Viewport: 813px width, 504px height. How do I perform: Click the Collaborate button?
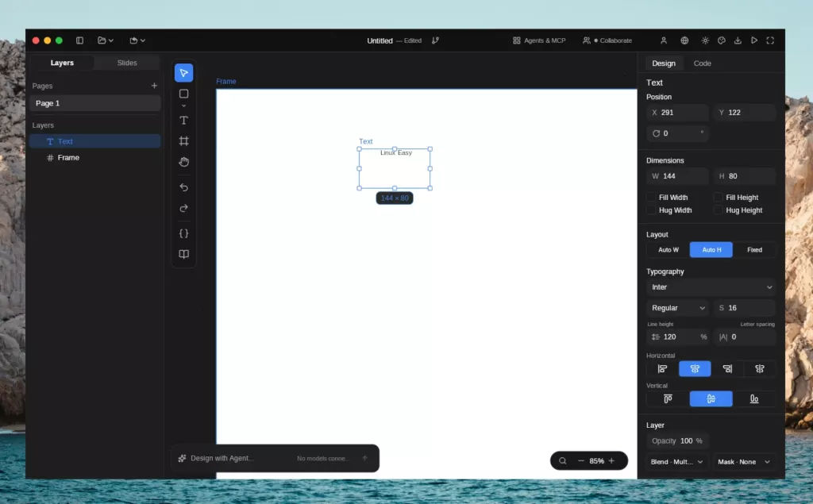607,40
